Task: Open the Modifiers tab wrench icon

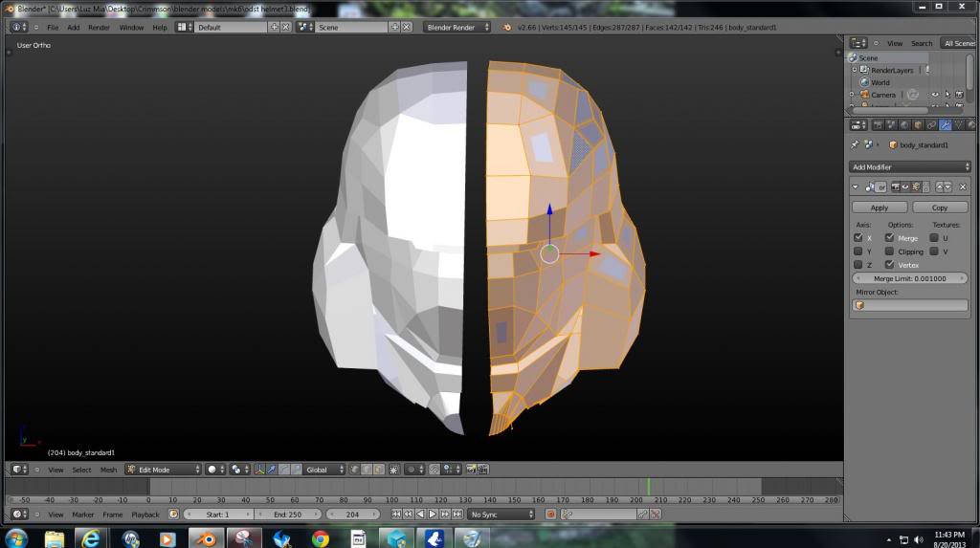Action: 945,125
